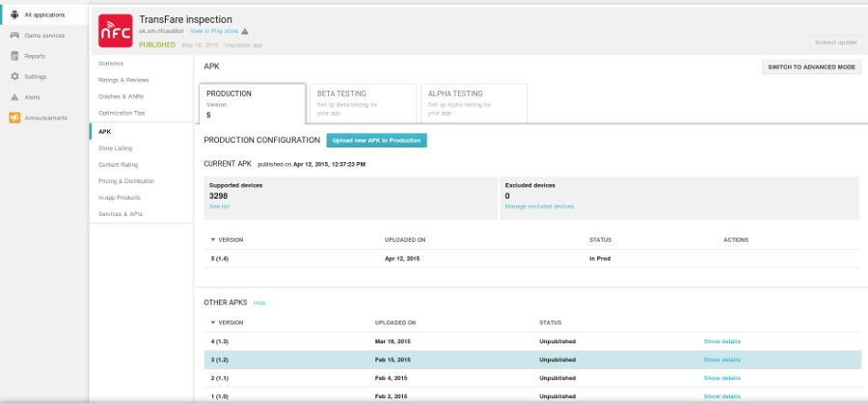868x403 pixels.
Task: Switch to the Beta Testing tab
Action: tap(364, 102)
